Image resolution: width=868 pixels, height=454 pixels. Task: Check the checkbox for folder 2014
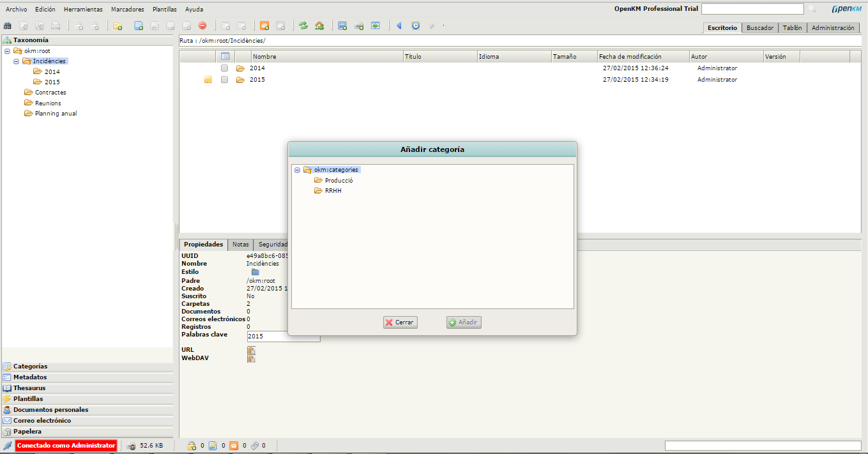pos(224,68)
